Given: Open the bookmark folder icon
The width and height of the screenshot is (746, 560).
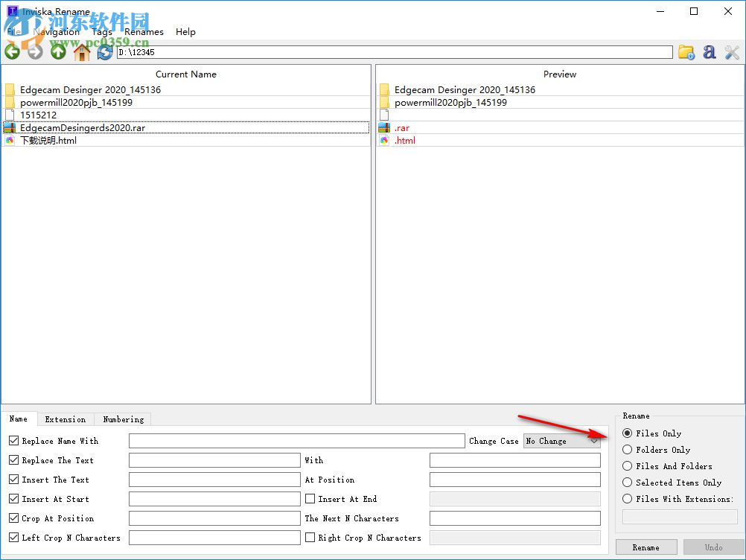Looking at the screenshot, I should (686, 52).
